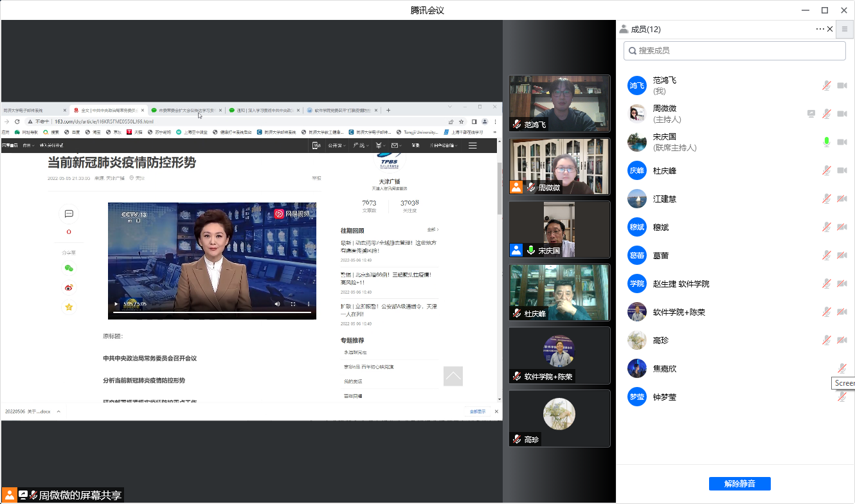Click screen sharing icon beside 周微微

point(811,114)
